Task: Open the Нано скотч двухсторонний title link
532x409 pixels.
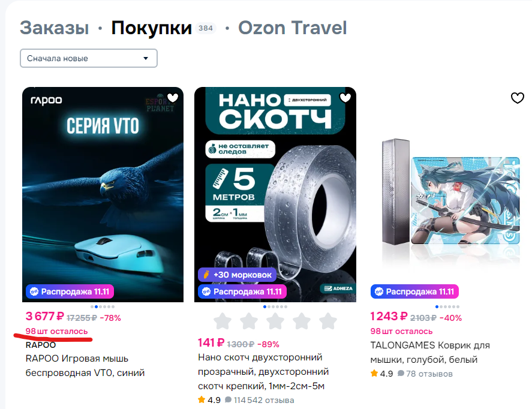Action: pyautogui.click(x=263, y=372)
